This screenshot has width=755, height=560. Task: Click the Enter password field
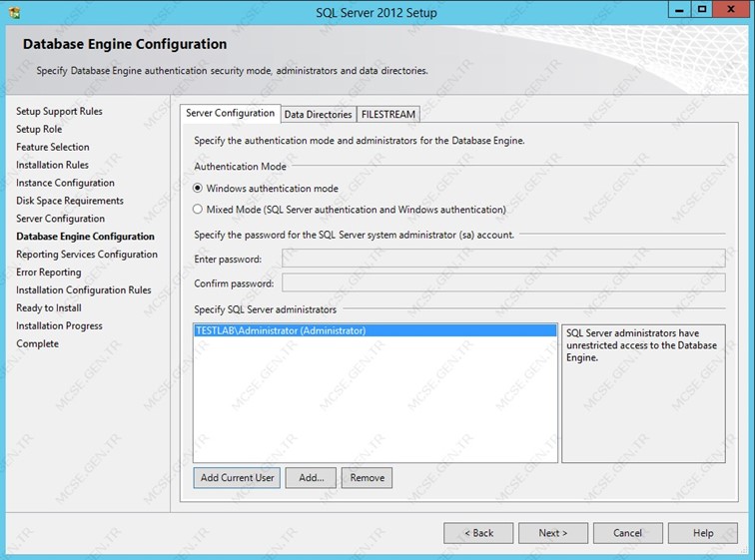point(503,259)
